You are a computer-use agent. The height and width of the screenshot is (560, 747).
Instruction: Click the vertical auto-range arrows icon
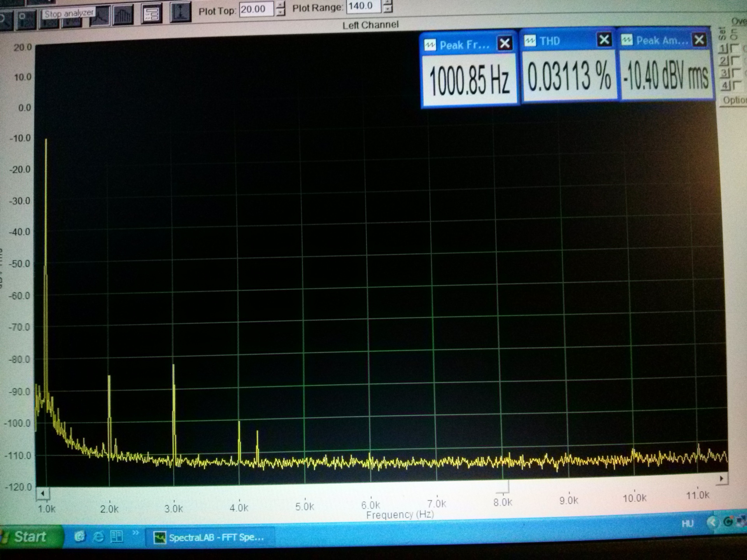click(181, 12)
